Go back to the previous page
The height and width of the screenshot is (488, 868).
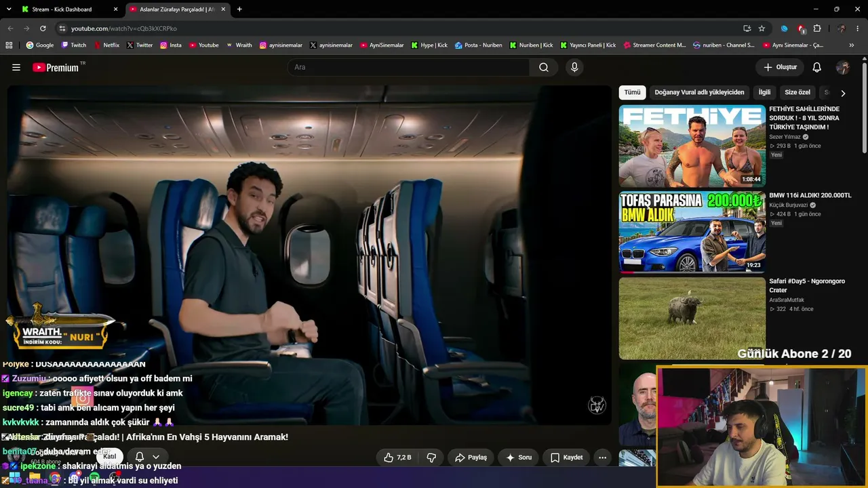click(x=10, y=28)
